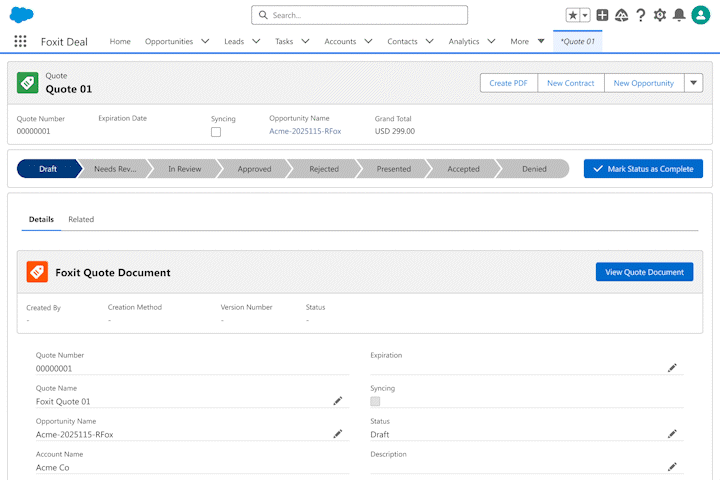Edit the Status field pencil icon
Viewport: 720px width, 480px height.
pyautogui.click(x=672, y=434)
